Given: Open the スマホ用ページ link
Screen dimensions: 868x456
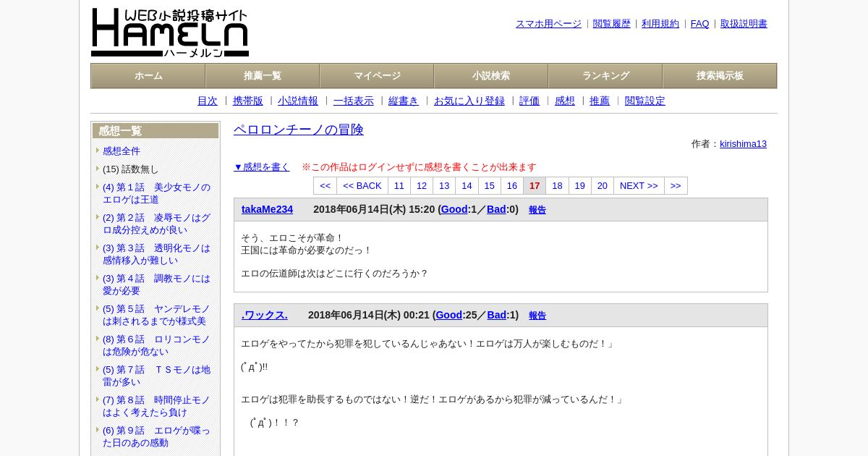Looking at the screenshot, I should pos(548,24).
